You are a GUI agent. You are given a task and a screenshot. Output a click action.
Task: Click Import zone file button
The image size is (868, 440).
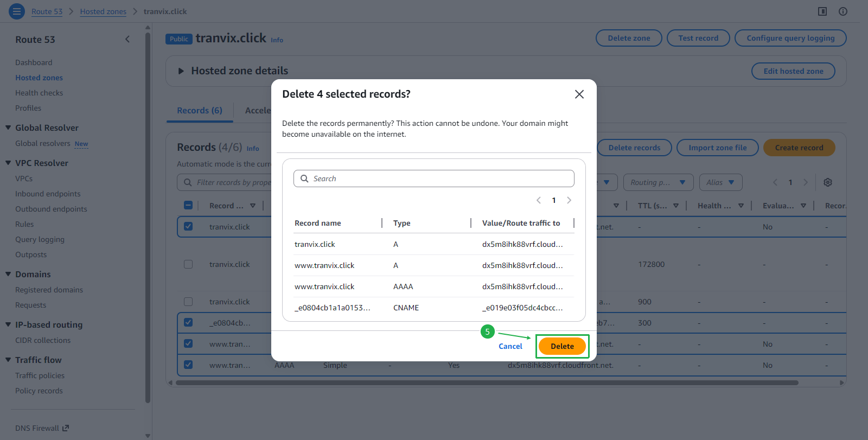pyautogui.click(x=718, y=148)
